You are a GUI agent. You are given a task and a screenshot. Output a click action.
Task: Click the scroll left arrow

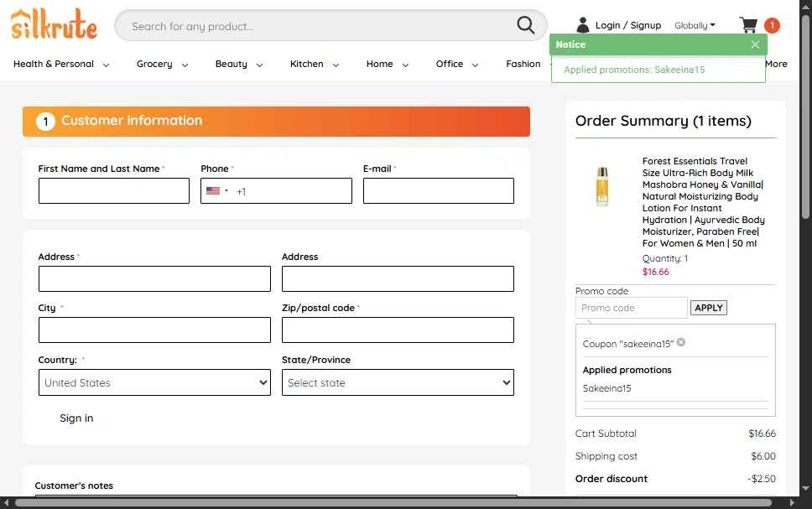click(6, 503)
